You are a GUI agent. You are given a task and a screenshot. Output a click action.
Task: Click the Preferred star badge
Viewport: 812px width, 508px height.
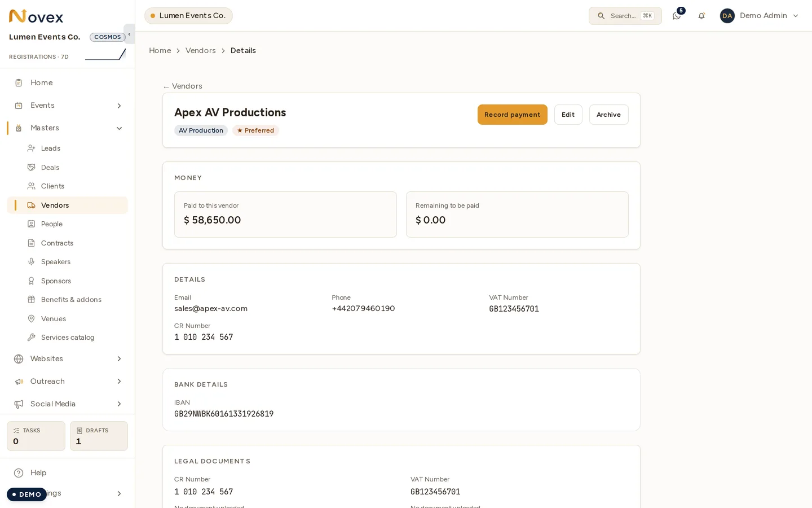tap(256, 130)
